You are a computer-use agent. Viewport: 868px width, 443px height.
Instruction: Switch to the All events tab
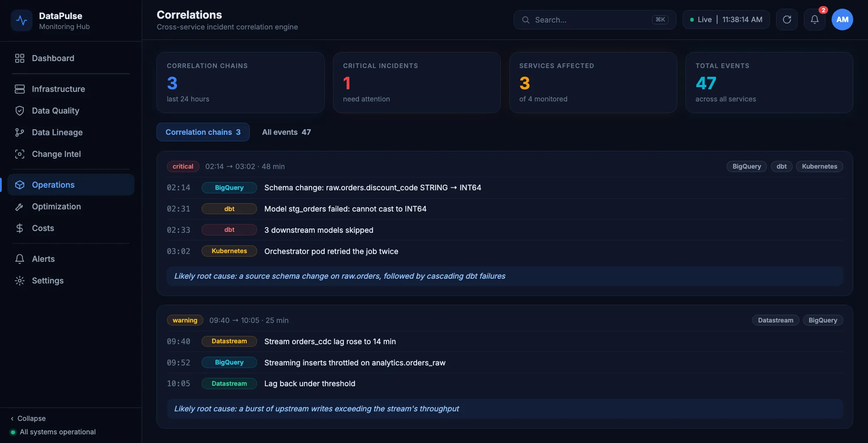(286, 132)
